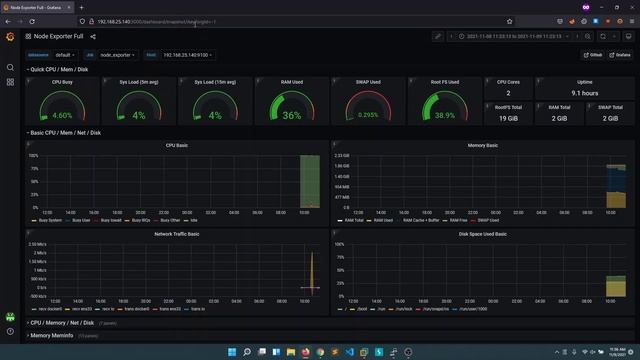Open the Host 192.168.25.140:9100 dropdown
This screenshot has height=360, width=640.
pos(187,55)
